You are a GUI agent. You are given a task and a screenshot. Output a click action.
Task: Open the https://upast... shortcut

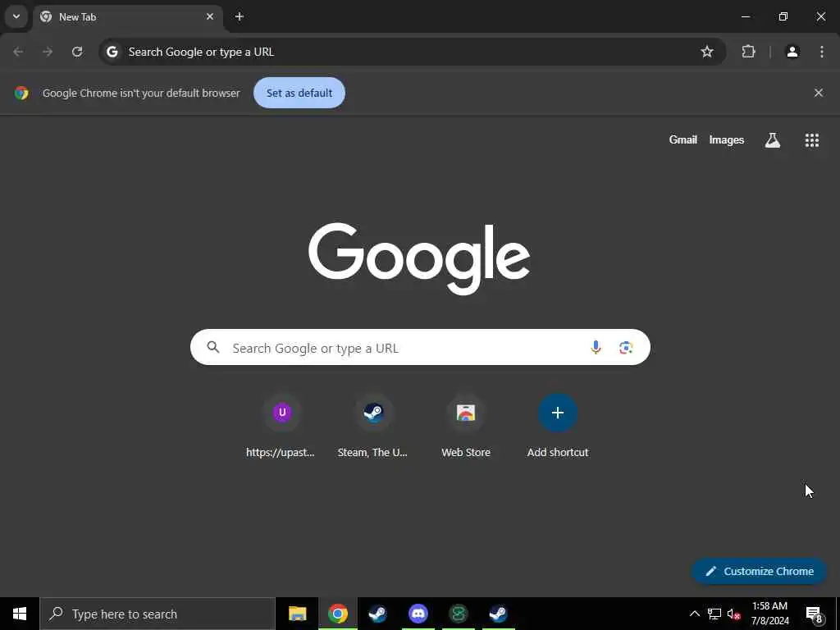(282, 427)
